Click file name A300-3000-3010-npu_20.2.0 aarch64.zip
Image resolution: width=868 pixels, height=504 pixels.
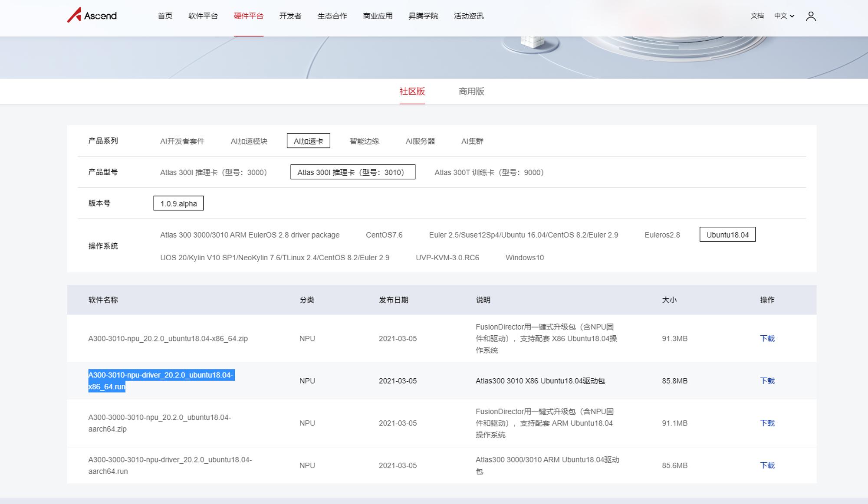(x=160, y=423)
